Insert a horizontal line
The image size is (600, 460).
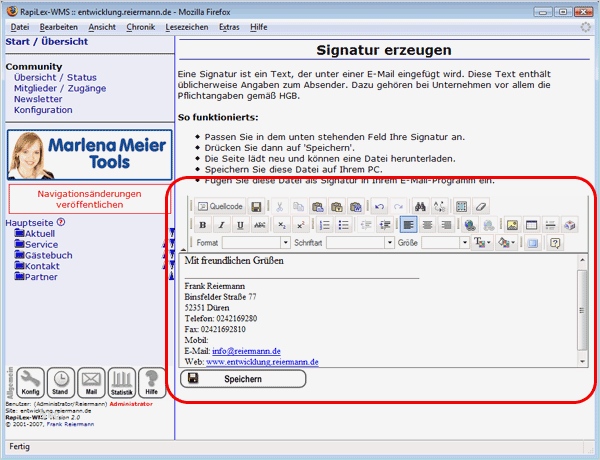(x=550, y=225)
